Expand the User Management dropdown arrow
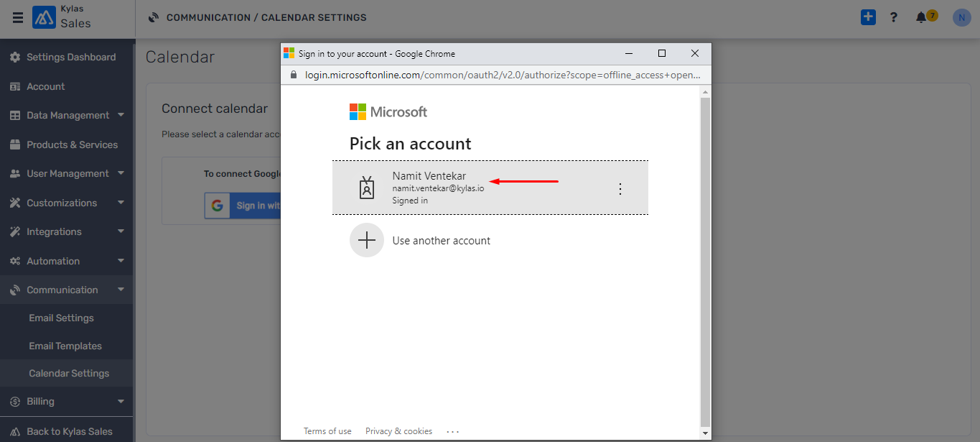This screenshot has height=442, width=980. [x=121, y=172]
